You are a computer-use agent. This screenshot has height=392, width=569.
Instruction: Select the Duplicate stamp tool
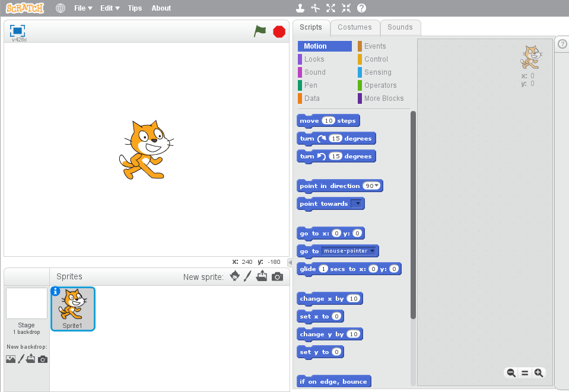pyautogui.click(x=300, y=8)
